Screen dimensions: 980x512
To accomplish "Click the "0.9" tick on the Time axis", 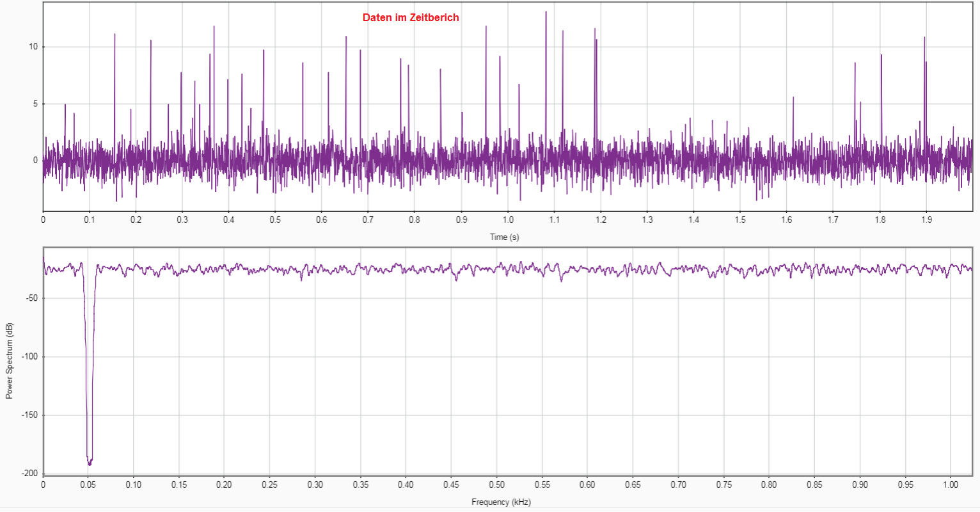I will (x=461, y=220).
